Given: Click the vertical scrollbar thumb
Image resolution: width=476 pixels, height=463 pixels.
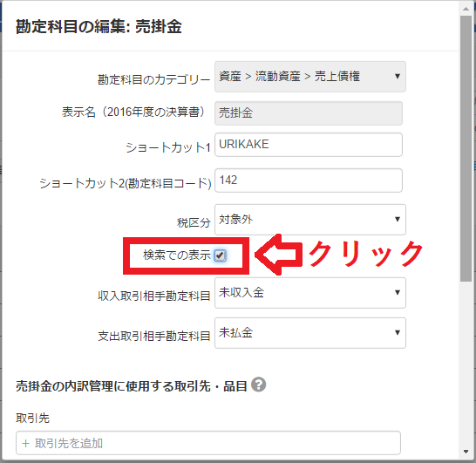Looking at the screenshot, I should point(466,149).
